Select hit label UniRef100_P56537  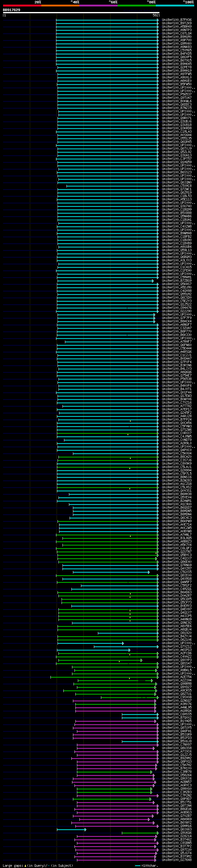point(177,94)
